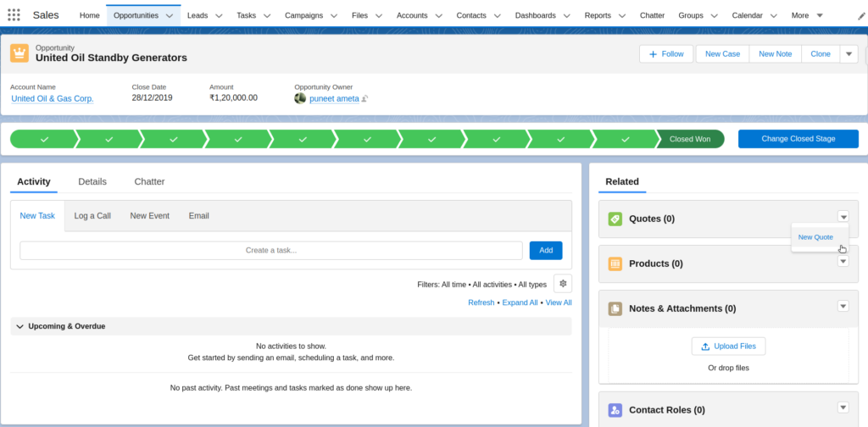The image size is (868, 427).
Task: Click the Quotes related list icon
Action: point(615,219)
